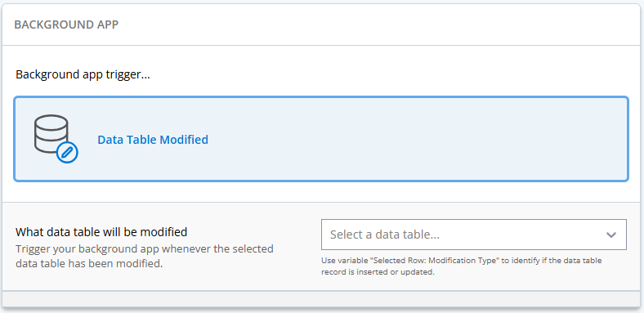Click the BACKGROUND APP panel header
The height and width of the screenshot is (313, 644).
click(66, 25)
